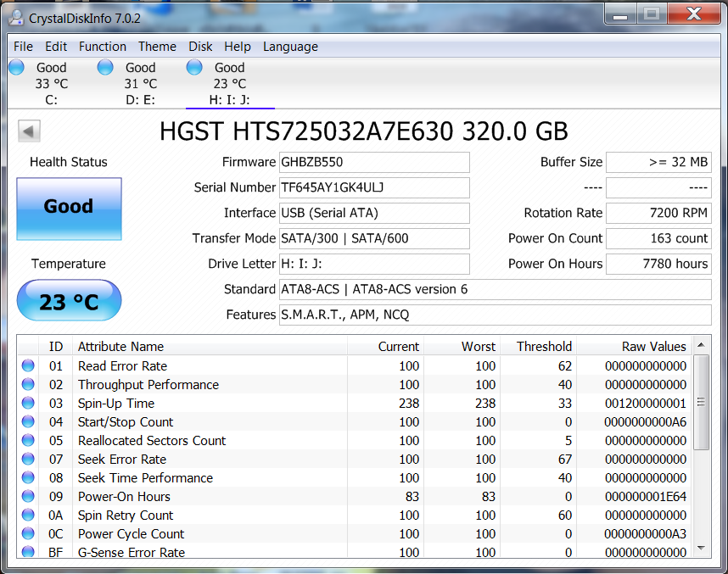
Task: Click the Interface field USB (Serial ATA)
Action: [x=374, y=213]
